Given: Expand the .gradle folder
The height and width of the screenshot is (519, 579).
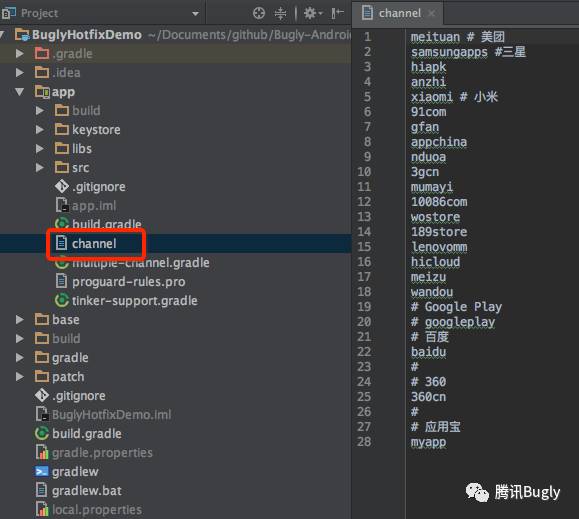Looking at the screenshot, I should tap(20, 54).
